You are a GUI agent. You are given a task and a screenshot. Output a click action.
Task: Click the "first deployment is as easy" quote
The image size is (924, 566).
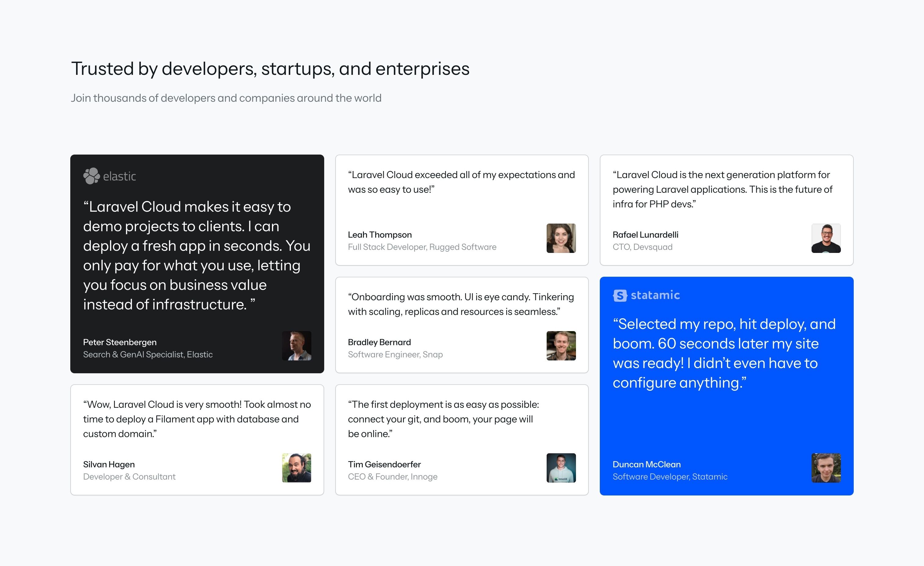[443, 419]
